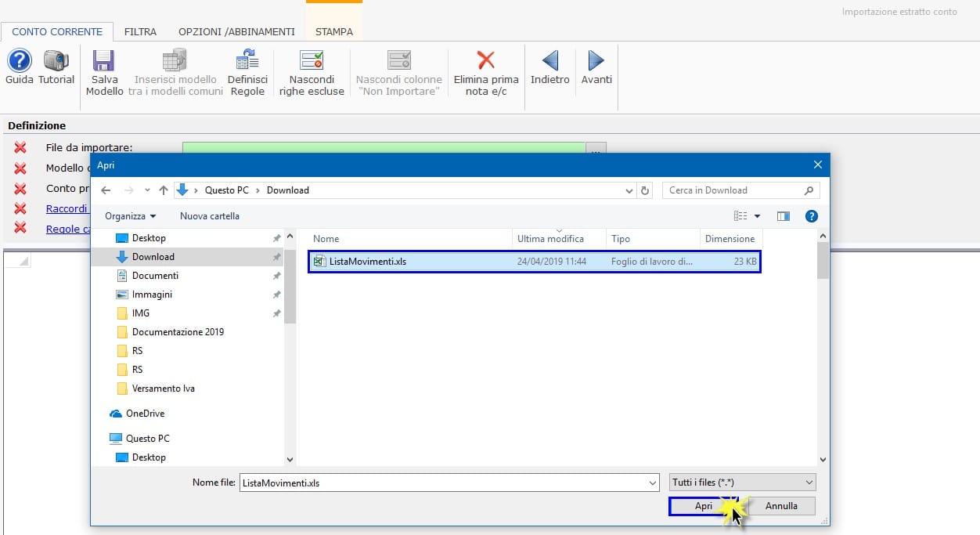Go forward with Avanti arrow
This screenshot has width=980, height=535.
[596, 61]
